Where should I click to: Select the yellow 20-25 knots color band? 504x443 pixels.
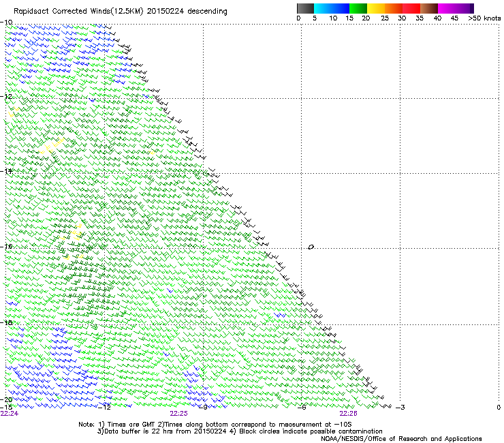pyautogui.click(x=376, y=8)
